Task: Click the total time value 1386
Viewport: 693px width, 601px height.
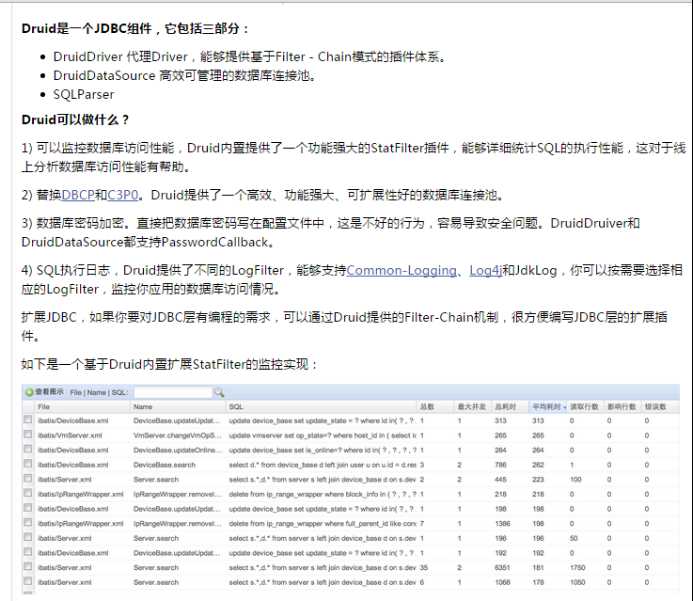Action: [503, 524]
